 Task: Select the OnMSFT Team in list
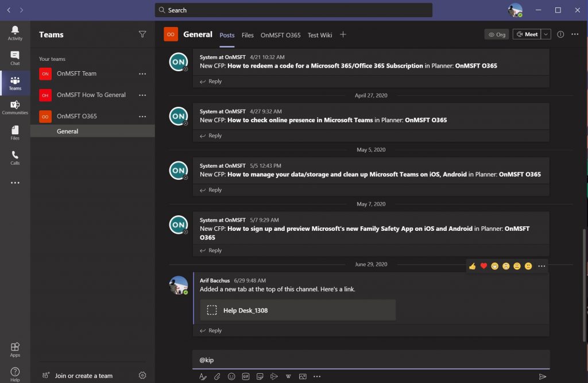tap(92, 73)
